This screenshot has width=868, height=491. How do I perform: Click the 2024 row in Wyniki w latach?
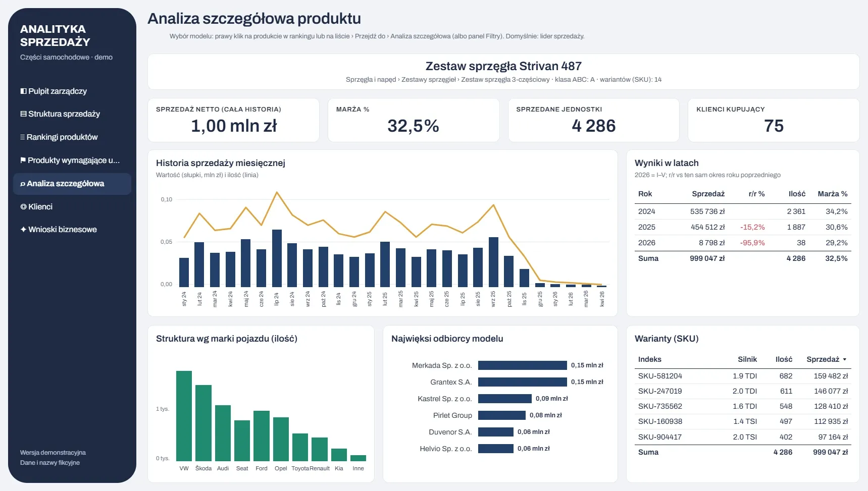[x=743, y=211]
